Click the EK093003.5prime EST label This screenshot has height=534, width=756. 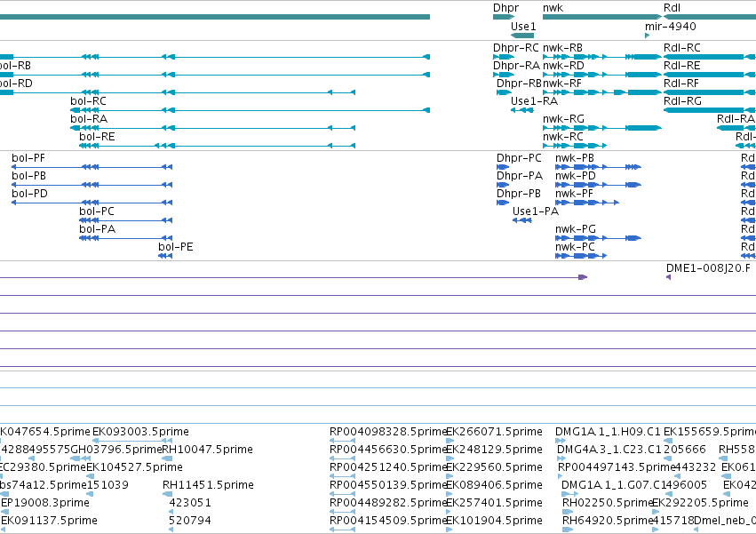coord(140,431)
